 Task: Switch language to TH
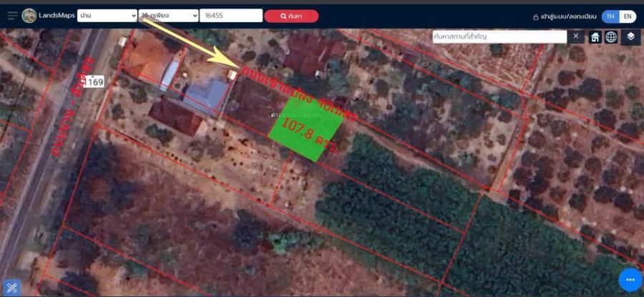[610, 16]
